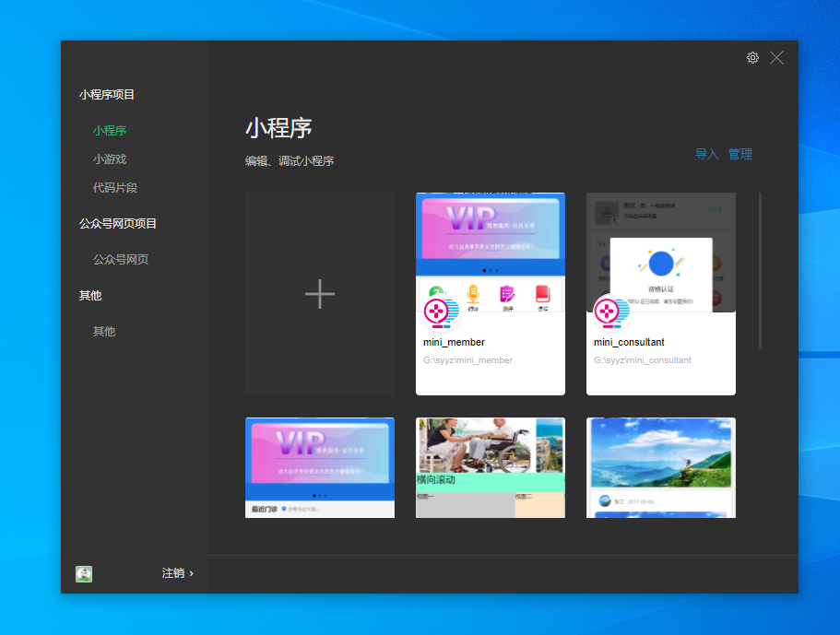
Task: Open 代码片段 in the sidebar
Action: [115, 188]
